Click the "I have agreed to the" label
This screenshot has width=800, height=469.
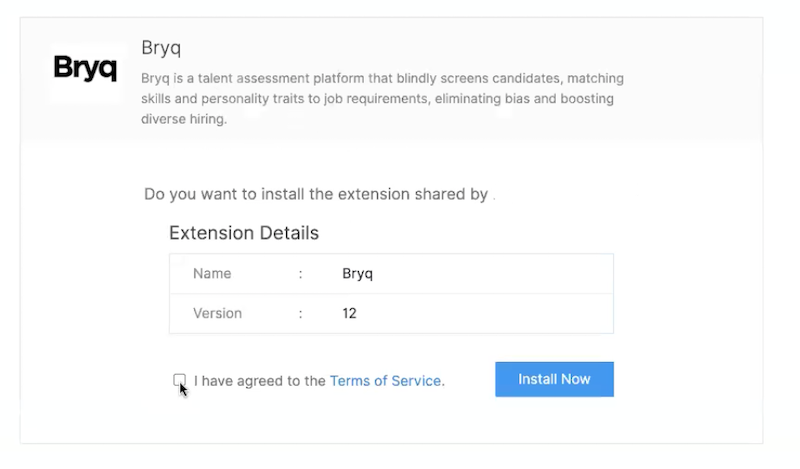(260, 380)
